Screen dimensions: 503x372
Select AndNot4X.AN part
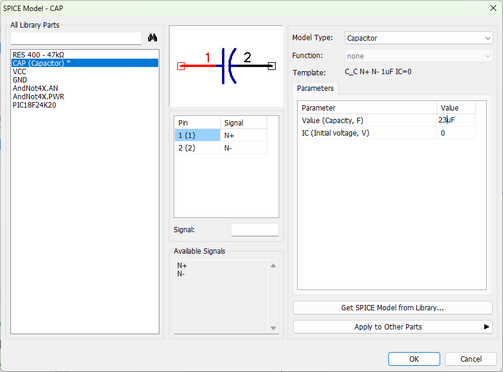coord(85,88)
